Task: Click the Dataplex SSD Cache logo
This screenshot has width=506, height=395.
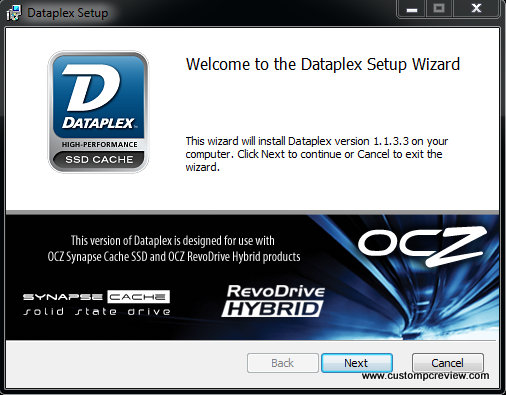Action: click(x=99, y=112)
